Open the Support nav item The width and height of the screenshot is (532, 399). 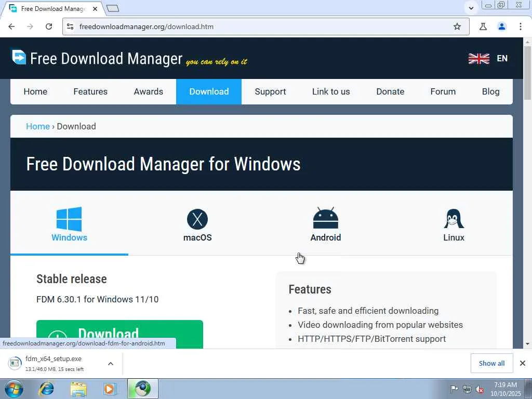point(270,91)
